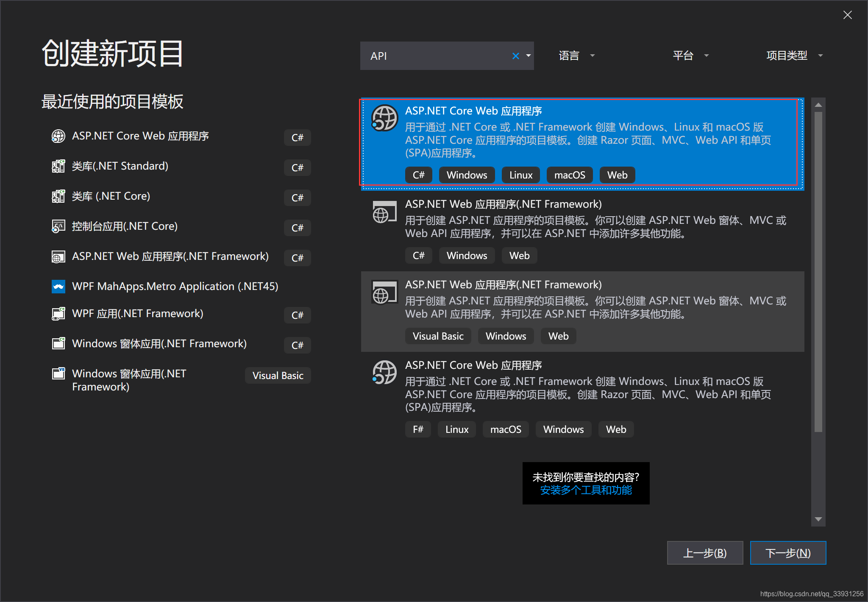
Task: Click the 下一步(N) next button
Action: pos(787,553)
